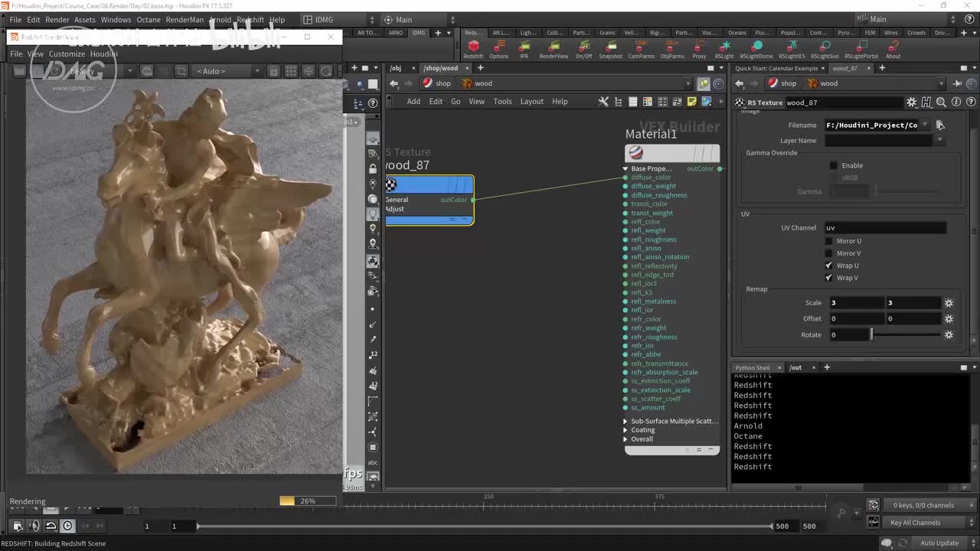
Task: Toggle the Mirror U checkbox
Action: click(x=828, y=241)
